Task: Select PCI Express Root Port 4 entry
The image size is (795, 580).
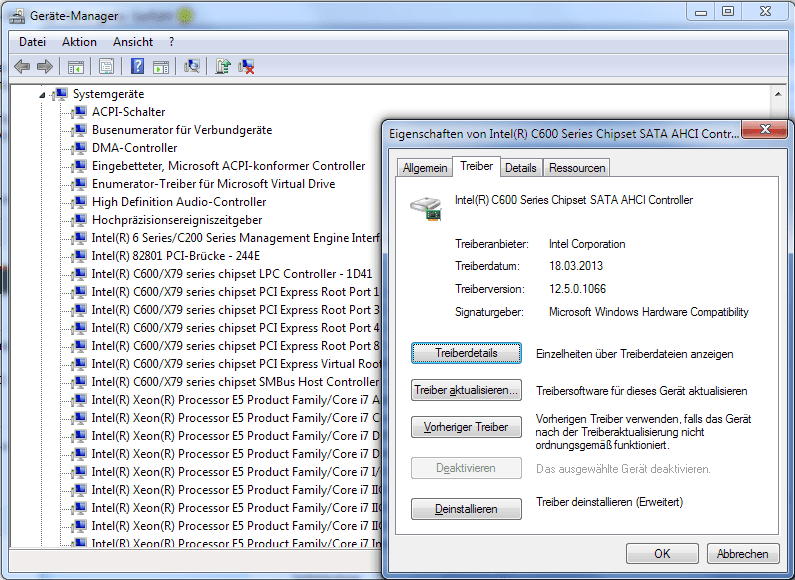Action: (x=235, y=328)
